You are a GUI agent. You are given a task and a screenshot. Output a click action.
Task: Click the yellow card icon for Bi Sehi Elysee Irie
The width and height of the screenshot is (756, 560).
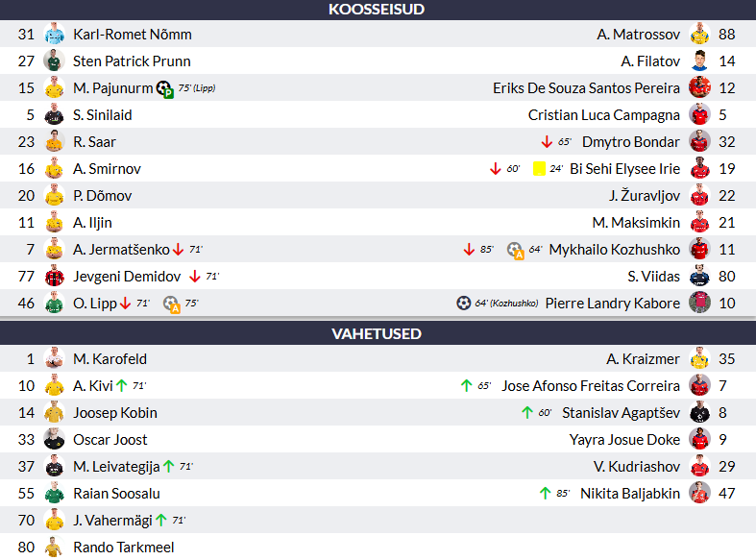pos(539,169)
